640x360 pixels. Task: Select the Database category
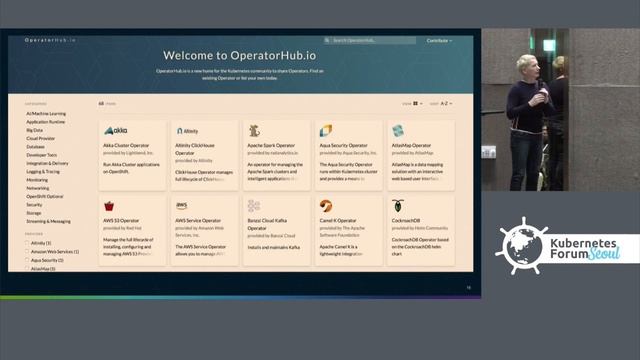(x=36, y=147)
